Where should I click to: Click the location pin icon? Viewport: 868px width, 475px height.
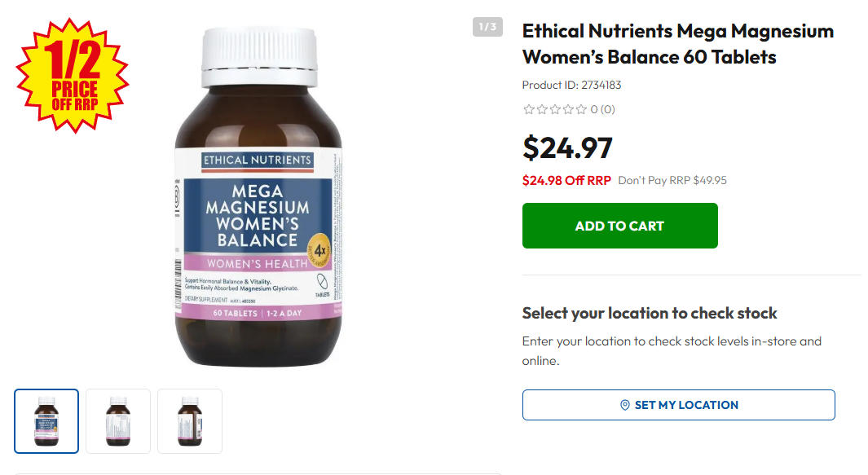tap(625, 405)
